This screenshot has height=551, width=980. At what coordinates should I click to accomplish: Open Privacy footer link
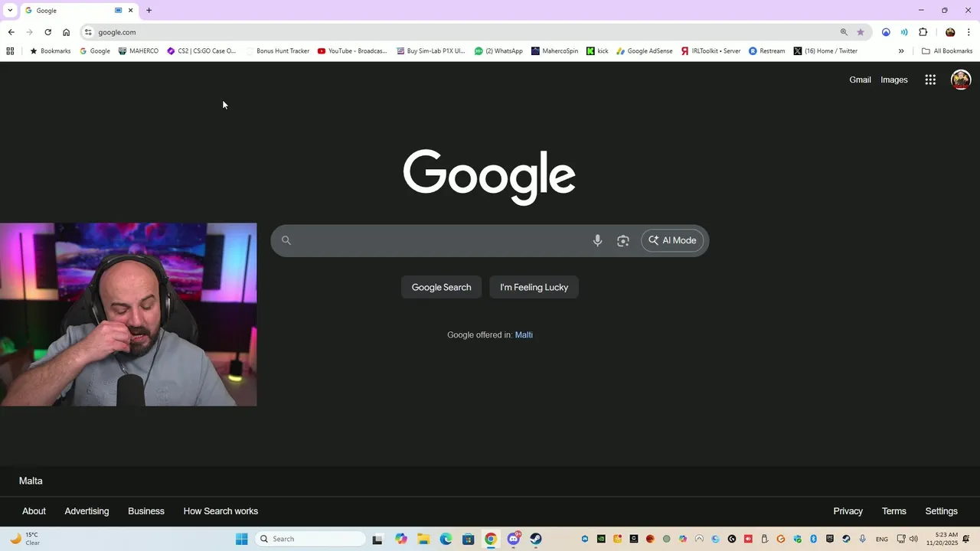(848, 511)
